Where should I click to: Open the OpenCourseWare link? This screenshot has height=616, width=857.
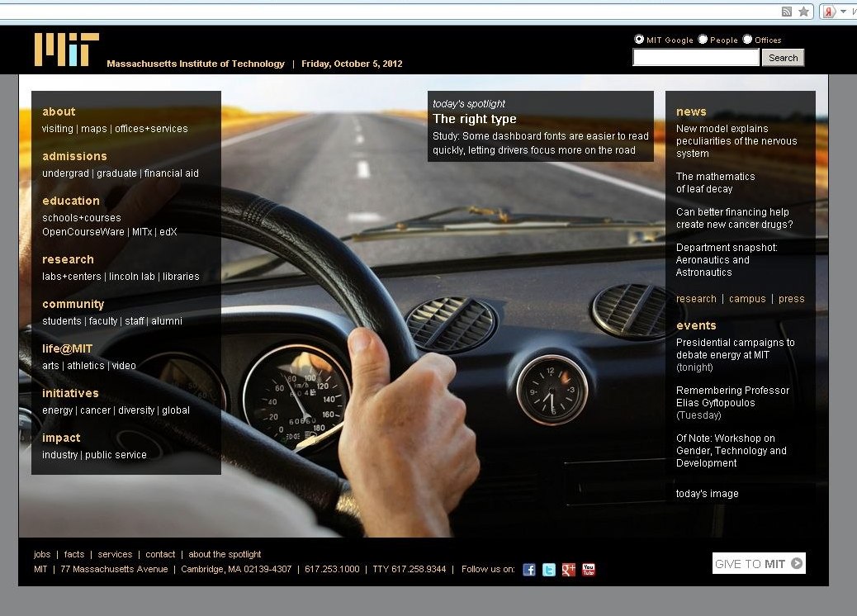(x=83, y=232)
